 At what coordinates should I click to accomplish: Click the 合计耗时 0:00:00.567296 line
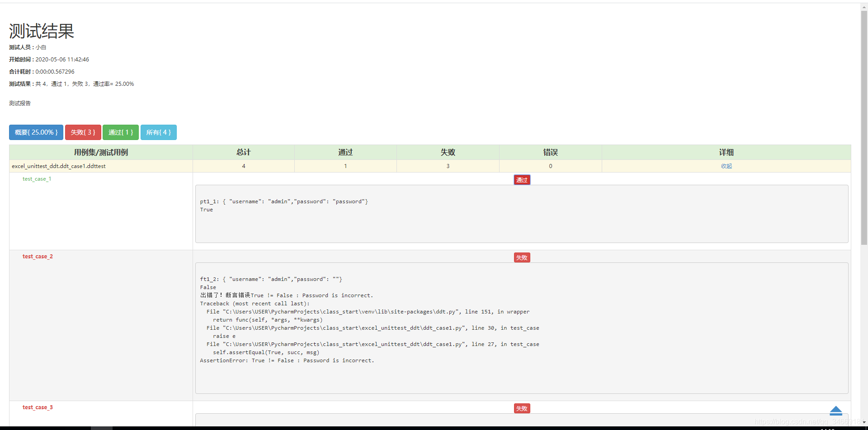point(42,72)
